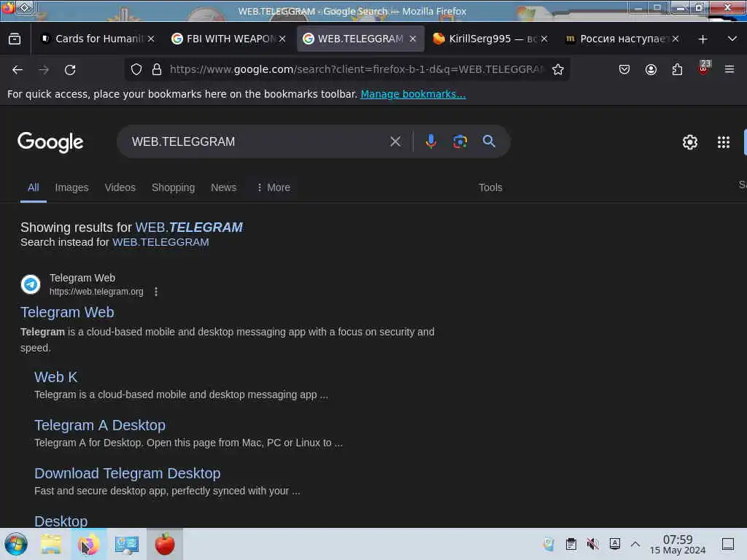
Task: Focus the Google search input field
Action: [x=258, y=141]
